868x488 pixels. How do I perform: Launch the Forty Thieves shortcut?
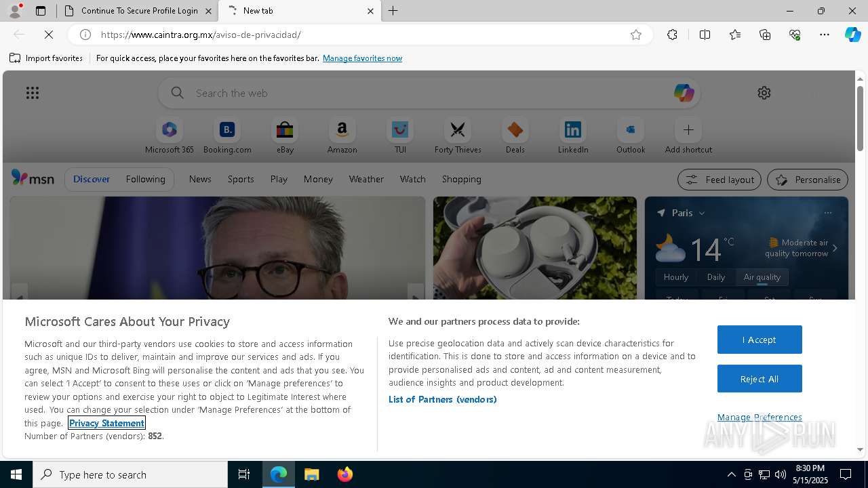pyautogui.click(x=458, y=136)
